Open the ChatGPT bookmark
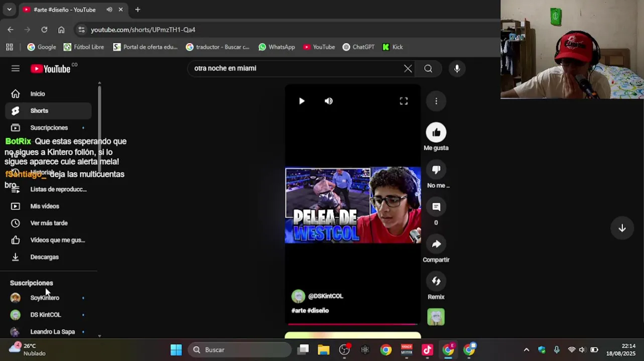This screenshot has width=644, height=361. (358, 47)
